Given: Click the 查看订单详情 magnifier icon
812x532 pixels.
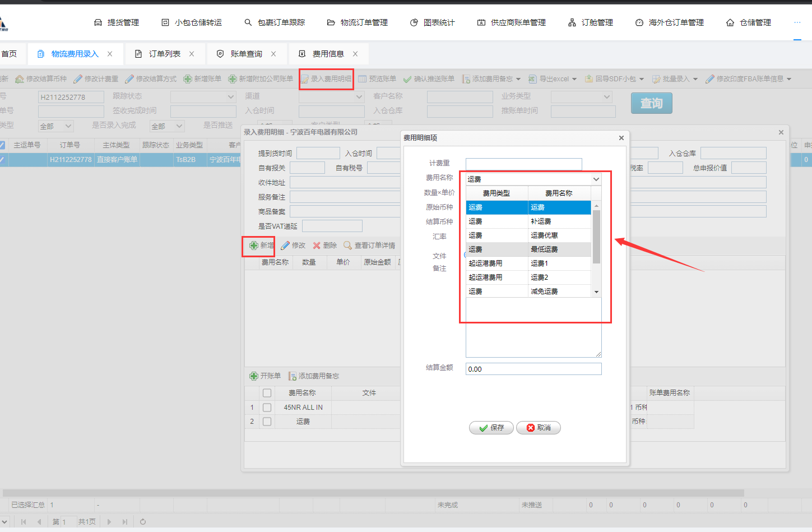Looking at the screenshot, I should [x=348, y=246].
